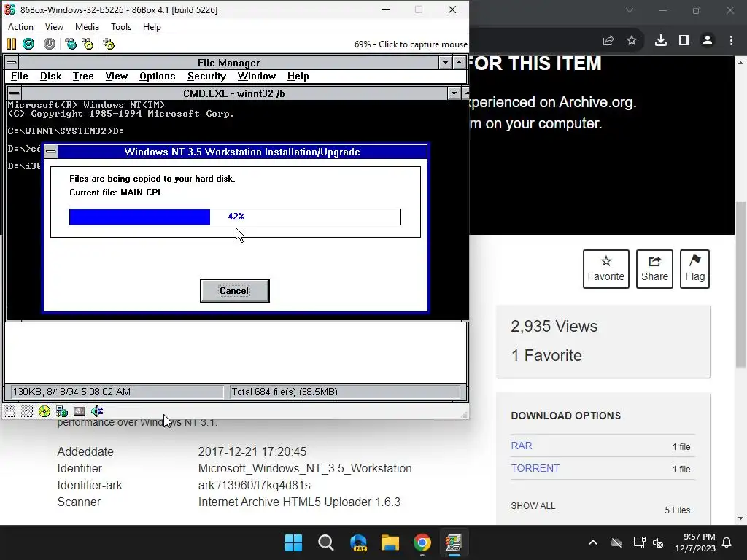Open the taskbar clock showing 9:57 PM
The width and height of the screenshot is (747, 560).
tap(695, 542)
